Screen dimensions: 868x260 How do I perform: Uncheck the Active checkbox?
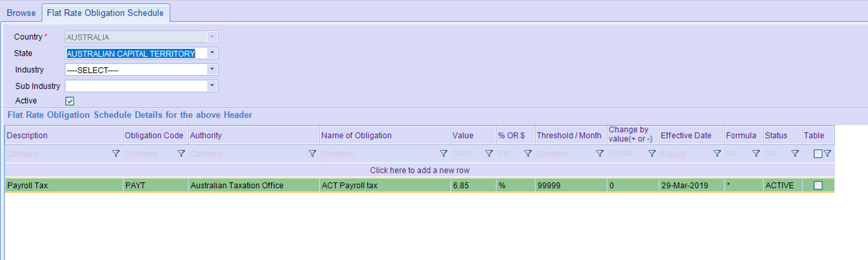pos(70,101)
